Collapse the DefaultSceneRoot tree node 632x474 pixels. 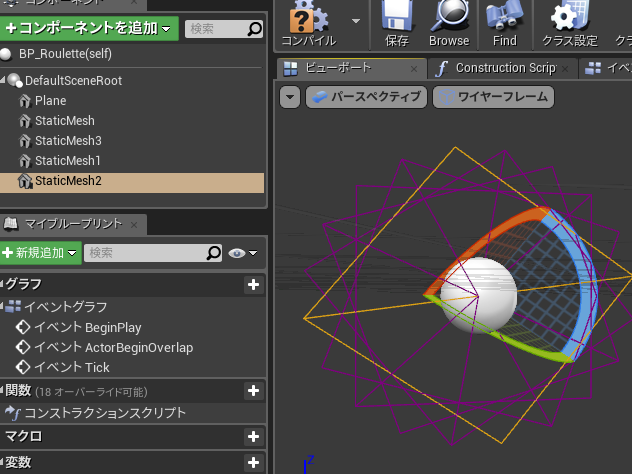pos(3,79)
